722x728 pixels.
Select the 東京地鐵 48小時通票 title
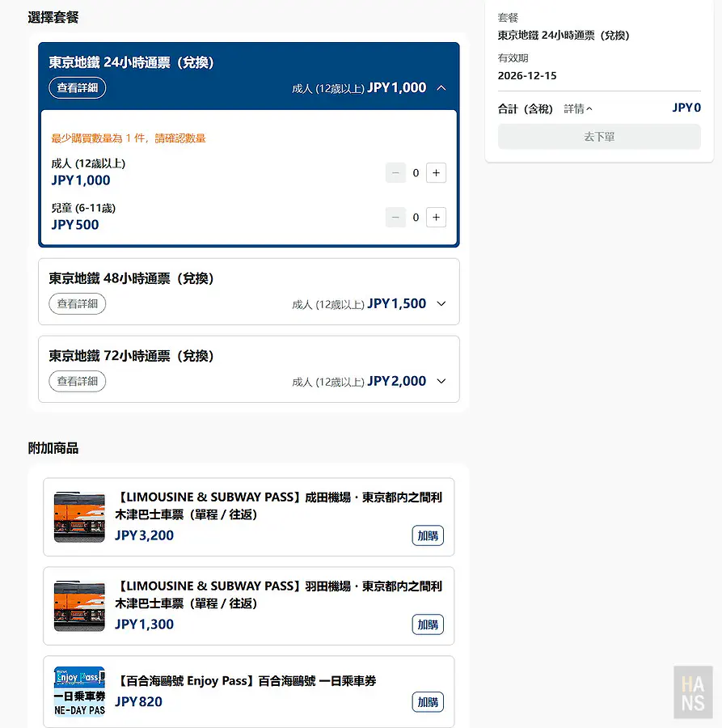click(131, 278)
